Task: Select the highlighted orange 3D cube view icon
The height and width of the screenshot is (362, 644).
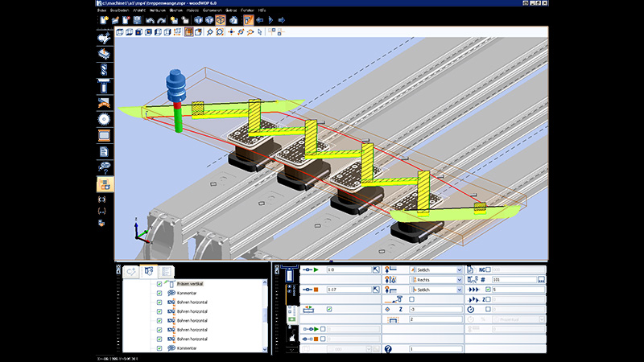Action: 221,20
